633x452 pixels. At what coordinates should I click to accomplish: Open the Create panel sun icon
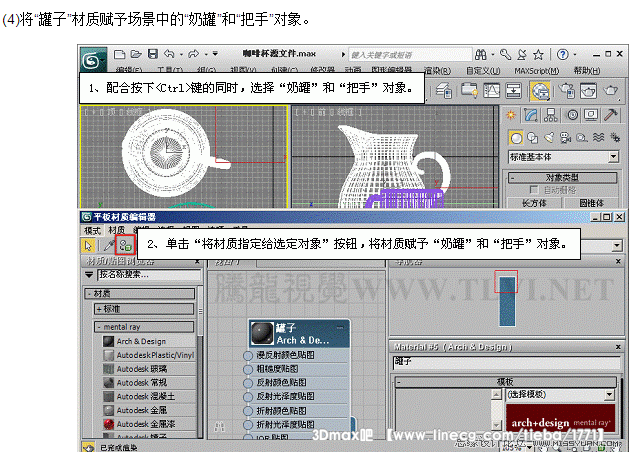pyautogui.click(x=511, y=115)
